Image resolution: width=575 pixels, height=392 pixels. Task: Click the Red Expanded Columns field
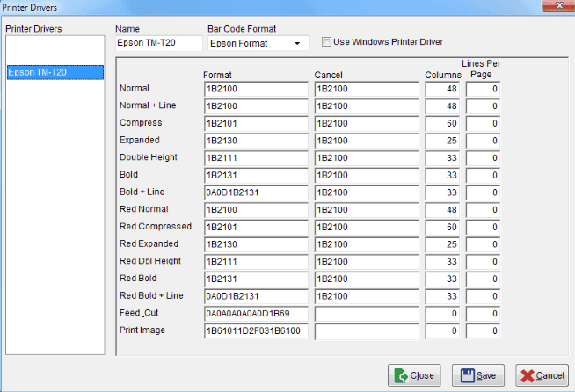[442, 244]
